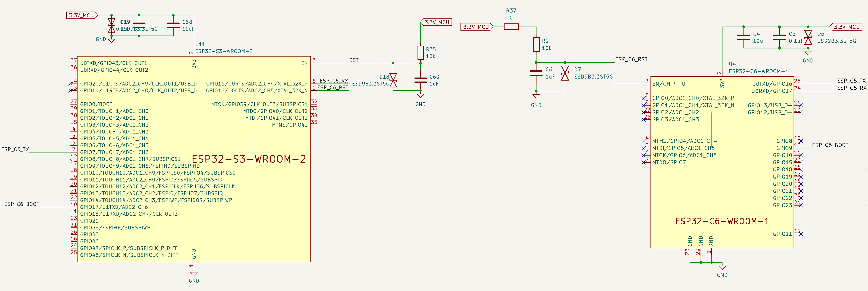Select the R35 resistor symbol
Screen dimensions: 868x291
pos(420,53)
